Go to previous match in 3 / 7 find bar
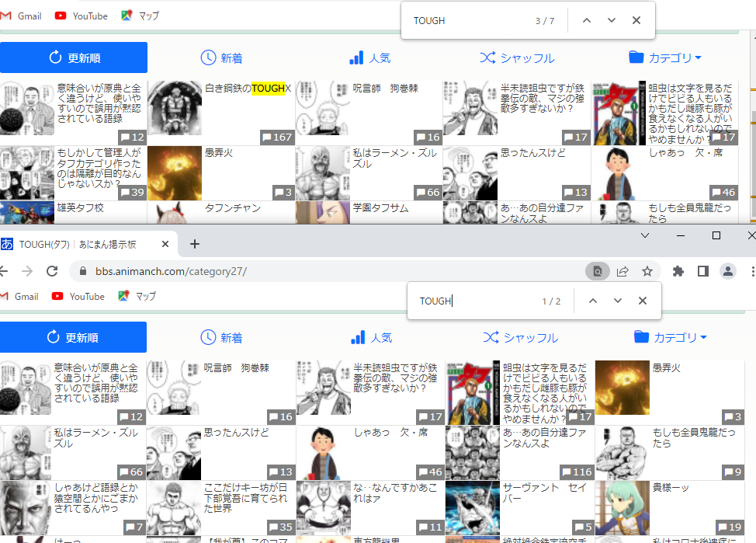The width and height of the screenshot is (756, 543). [x=586, y=20]
